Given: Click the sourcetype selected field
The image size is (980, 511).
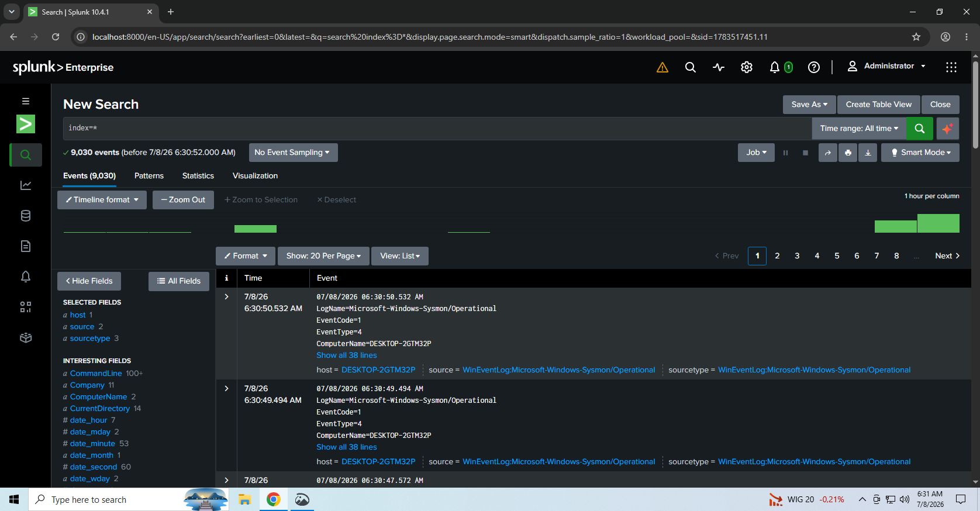Looking at the screenshot, I should tap(90, 339).
